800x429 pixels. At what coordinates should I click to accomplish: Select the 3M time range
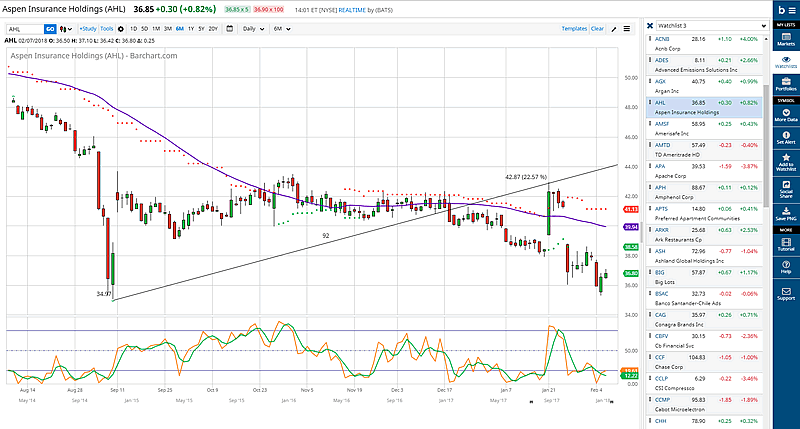click(x=167, y=29)
